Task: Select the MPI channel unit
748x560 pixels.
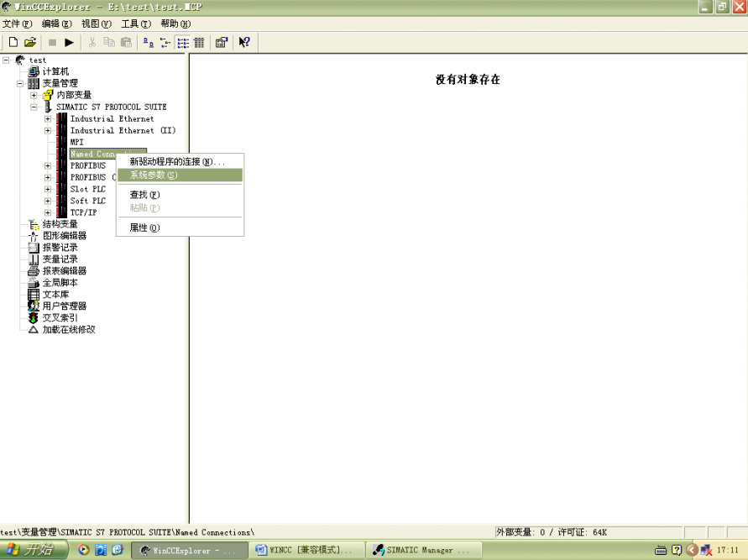Action: pyautogui.click(x=76, y=142)
